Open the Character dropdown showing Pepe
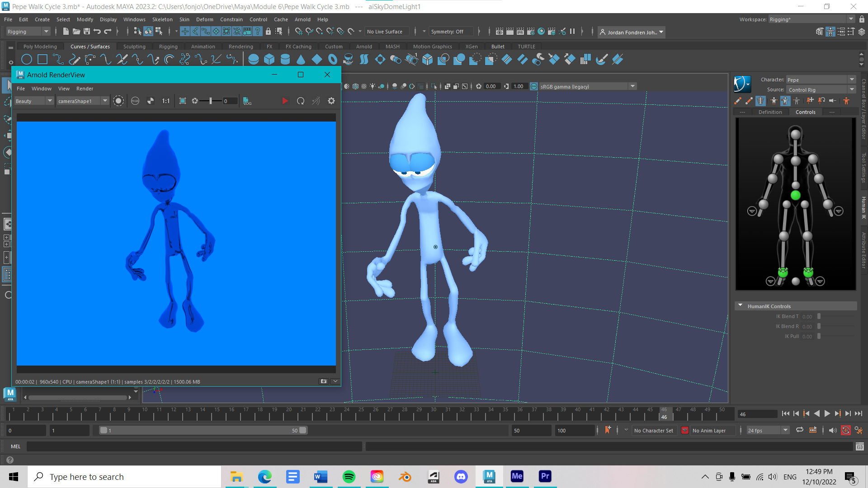868x488 pixels. (852, 79)
